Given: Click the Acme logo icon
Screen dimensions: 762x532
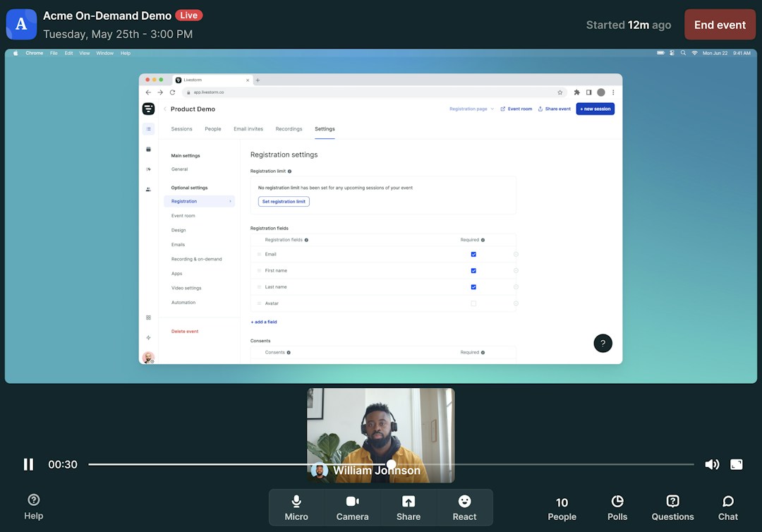Looking at the screenshot, I should coord(21,24).
